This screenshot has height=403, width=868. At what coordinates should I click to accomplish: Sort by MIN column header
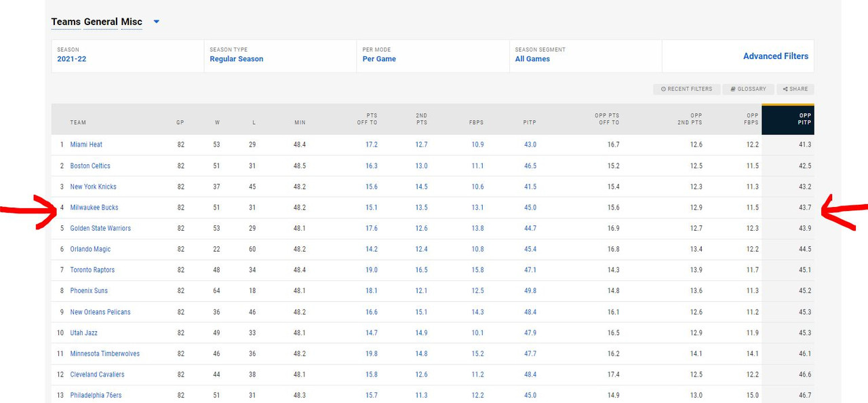point(300,123)
